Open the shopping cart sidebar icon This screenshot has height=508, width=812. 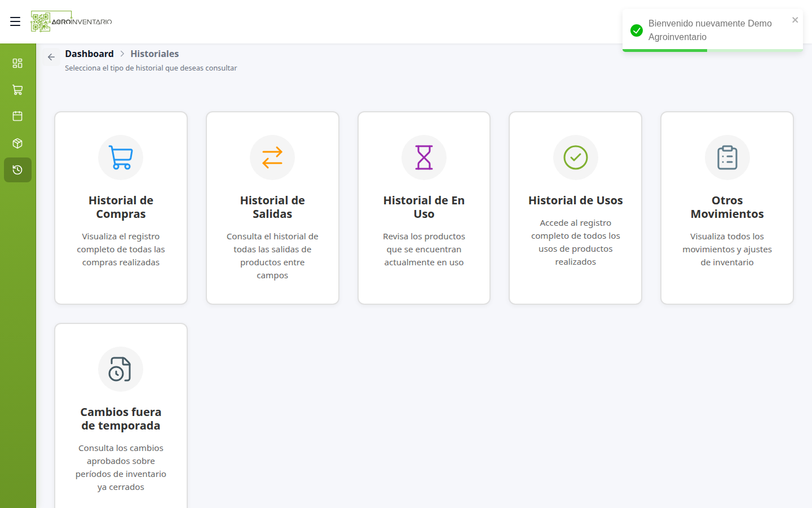[x=17, y=90]
